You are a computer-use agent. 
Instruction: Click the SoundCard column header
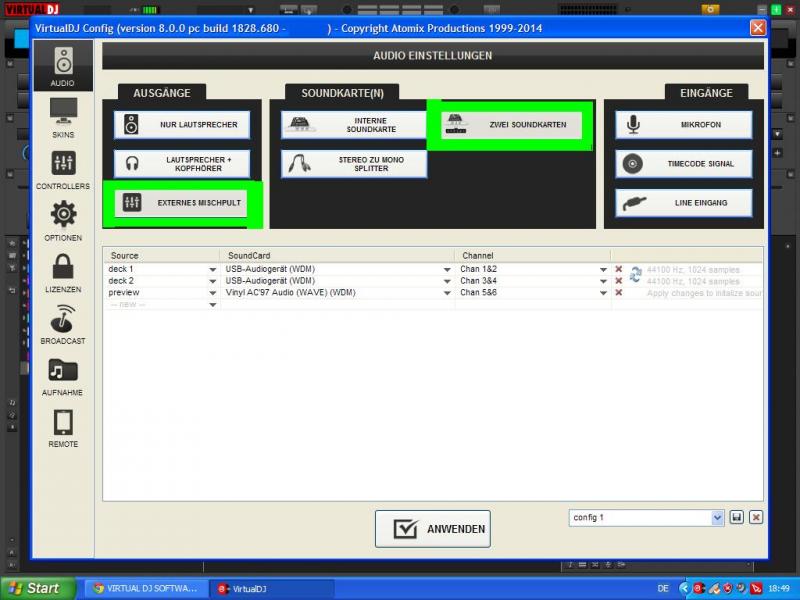[x=337, y=255]
